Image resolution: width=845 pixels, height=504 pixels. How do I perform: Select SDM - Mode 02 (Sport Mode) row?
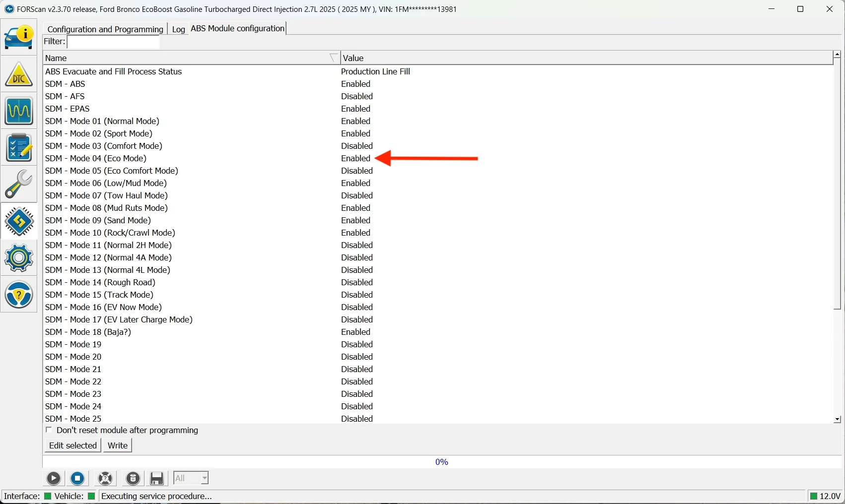pos(438,133)
